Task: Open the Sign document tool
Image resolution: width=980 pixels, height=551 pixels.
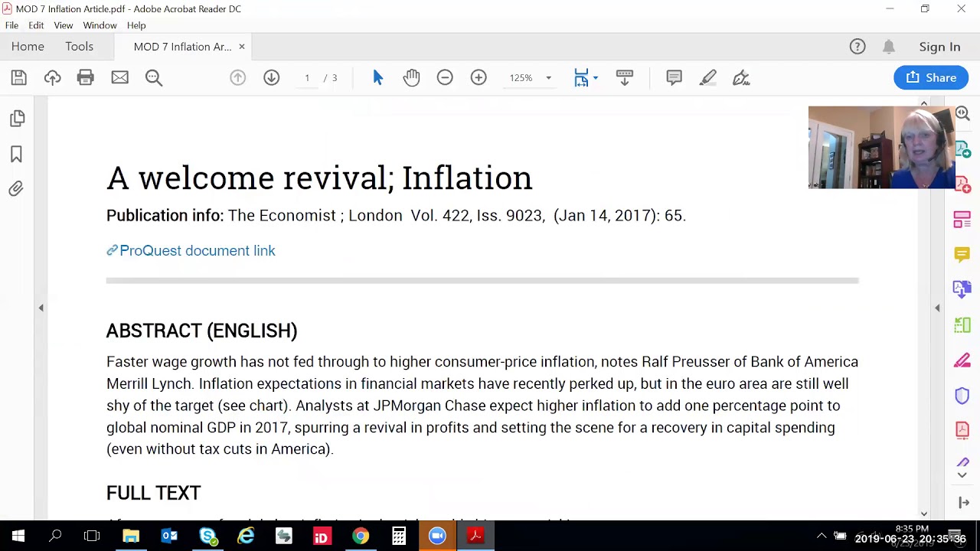Action: point(741,77)
